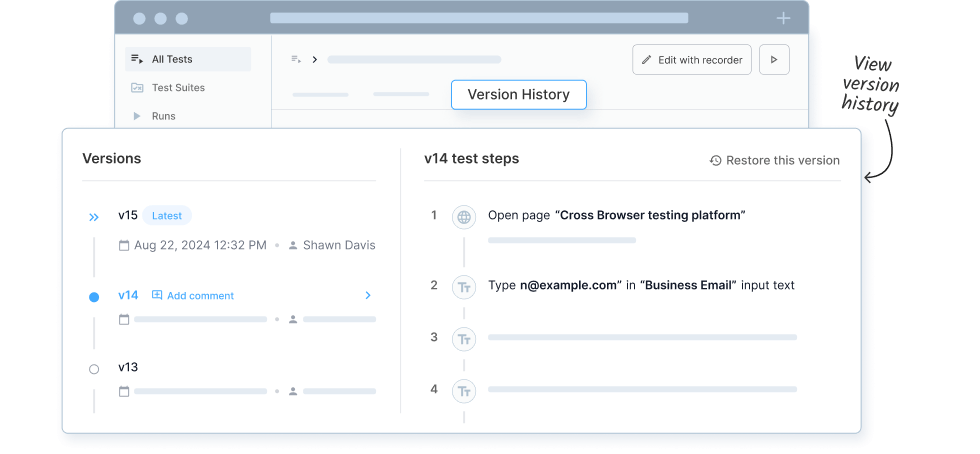Click the calendar icon in v13 row
Image resolution: width=980 pixels, height=454 pixels.
coord(124,391)
